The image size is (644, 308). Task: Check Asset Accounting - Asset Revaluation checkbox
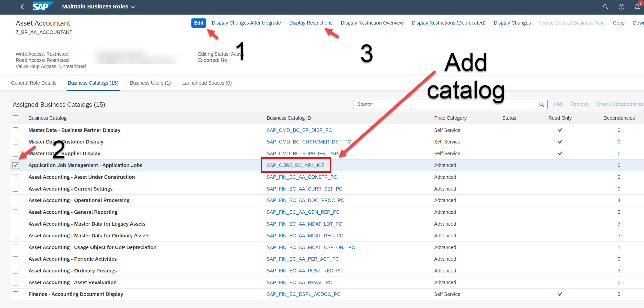(16, 282)
